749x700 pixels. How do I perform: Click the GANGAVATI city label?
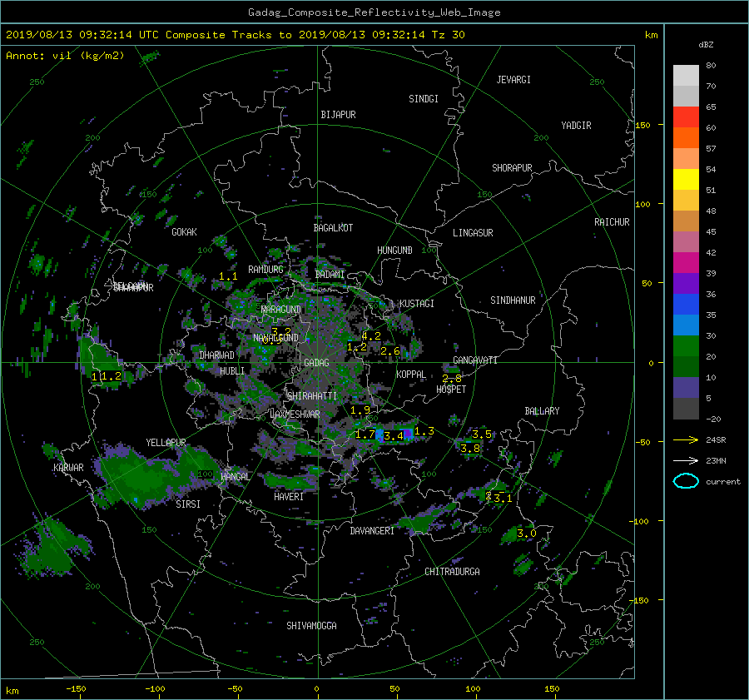click(475, 360)
